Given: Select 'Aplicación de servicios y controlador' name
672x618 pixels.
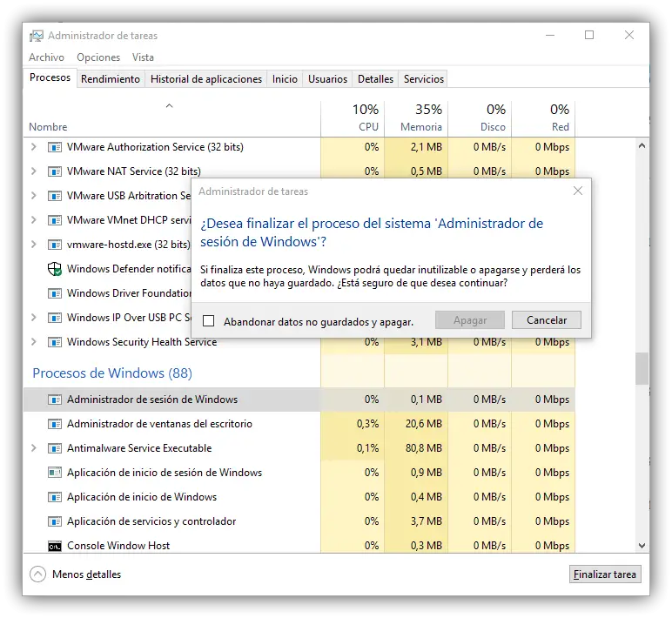Looking at the screenshot, I should [151, 521].
